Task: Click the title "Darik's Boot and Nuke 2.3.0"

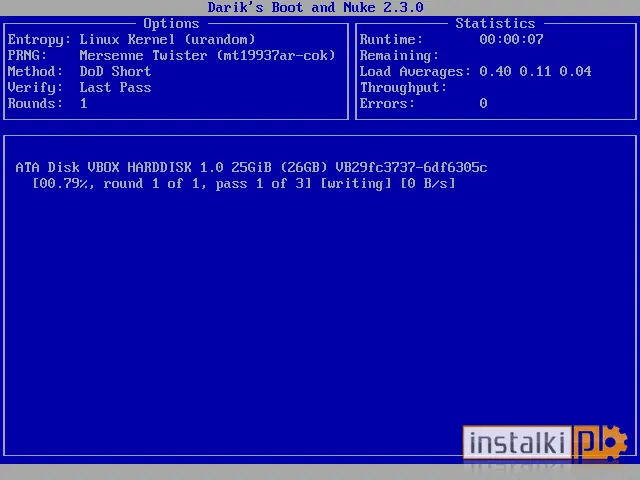Action: click(x=316, y=7)
